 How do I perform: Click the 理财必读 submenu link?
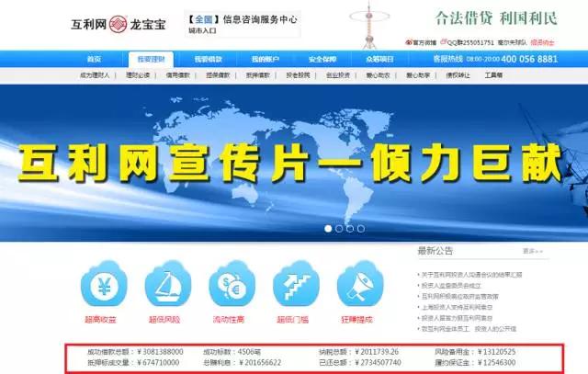138,75
